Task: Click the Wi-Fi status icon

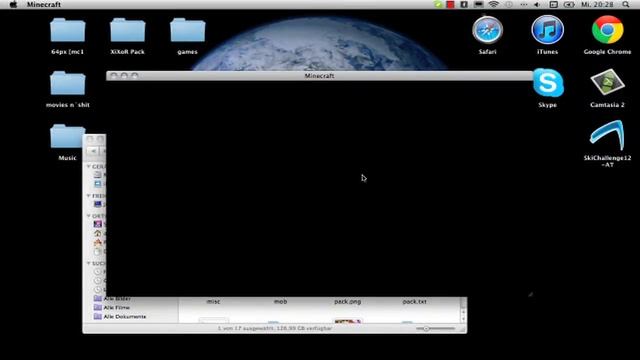Action: coord(493,4)
